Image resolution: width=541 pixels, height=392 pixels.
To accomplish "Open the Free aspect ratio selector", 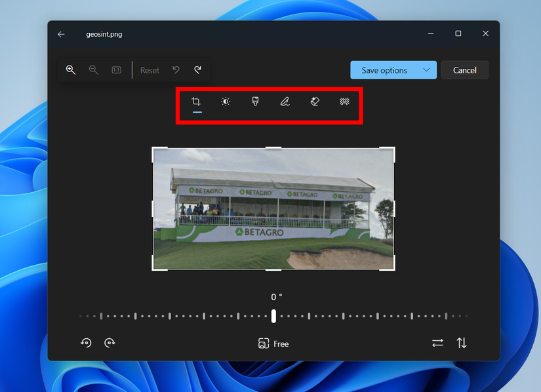I will click(273, 343).
